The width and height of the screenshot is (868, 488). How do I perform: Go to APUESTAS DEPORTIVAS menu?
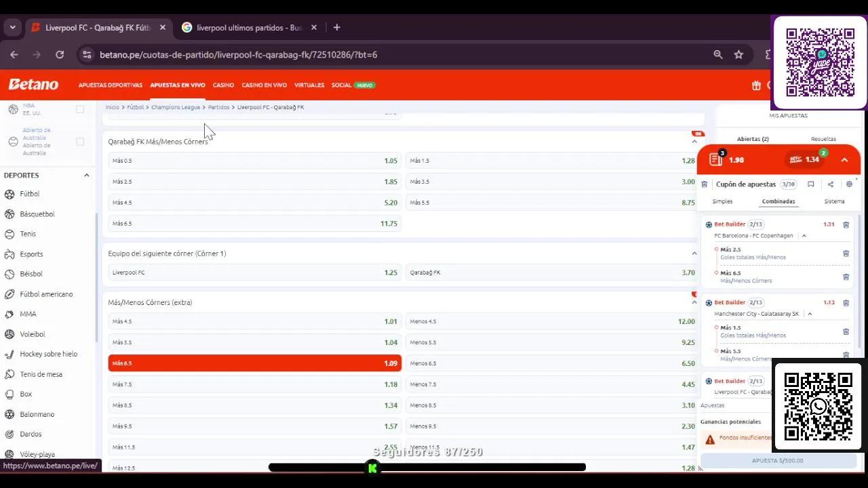click(x=111, y=85)
